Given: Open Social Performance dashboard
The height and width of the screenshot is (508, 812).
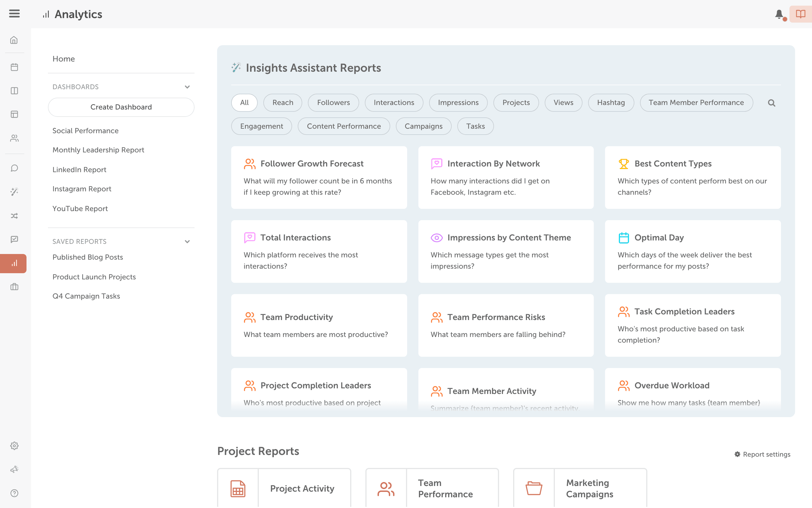Looking at the screenshot, I should click(x=85, y=131).
